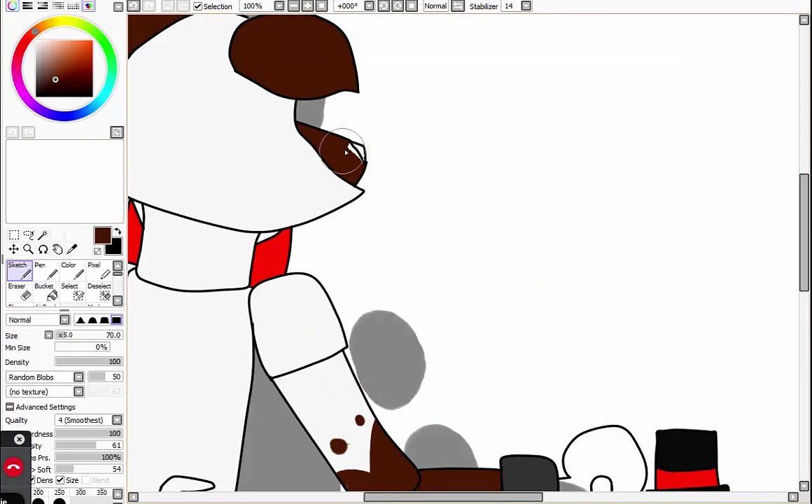
Task: Choose the hand pan tool
Action: click(x=57, y=249)
